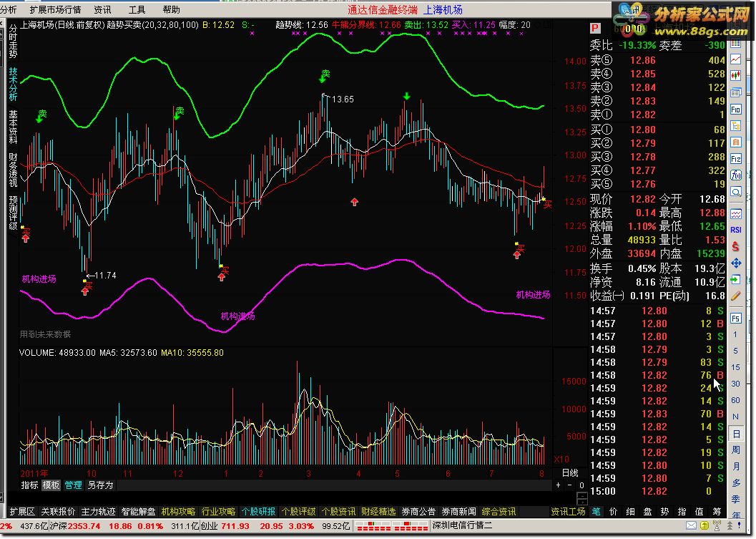Open the sector tree structure icon
The width and height of the screenshot is (756, 539).
(x=736, y=126)
